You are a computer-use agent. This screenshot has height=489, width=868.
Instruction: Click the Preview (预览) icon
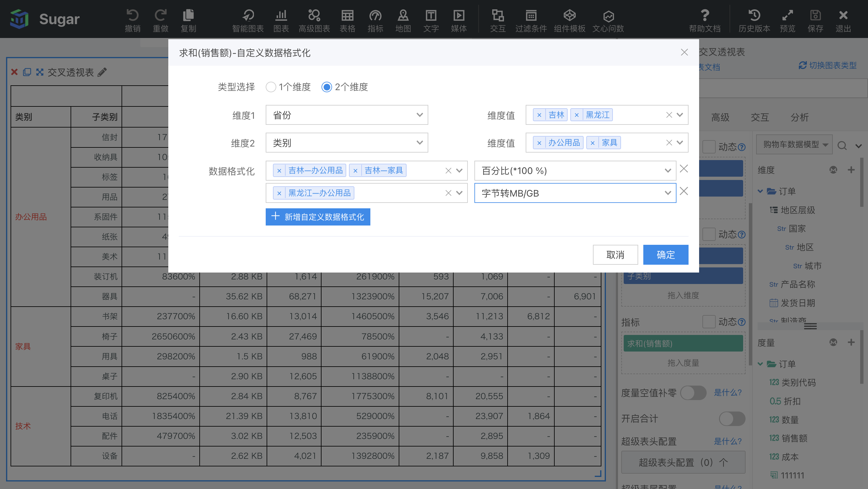787,20
